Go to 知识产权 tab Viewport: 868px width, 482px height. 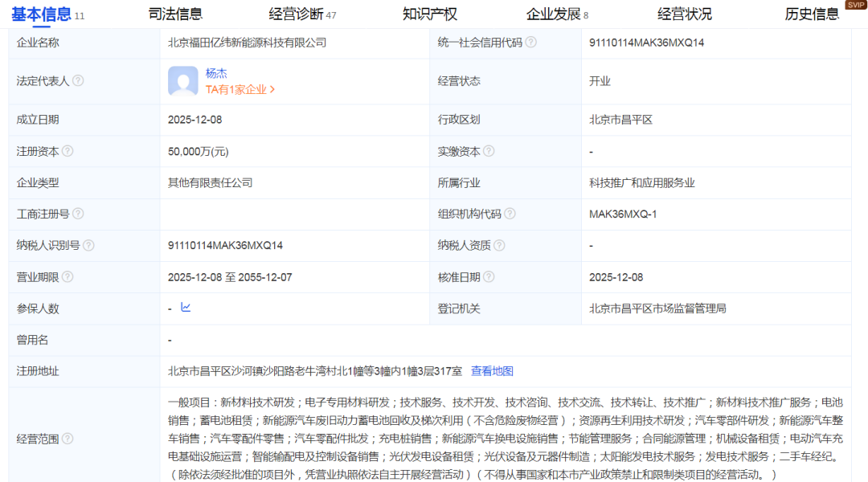pos(429,14)
